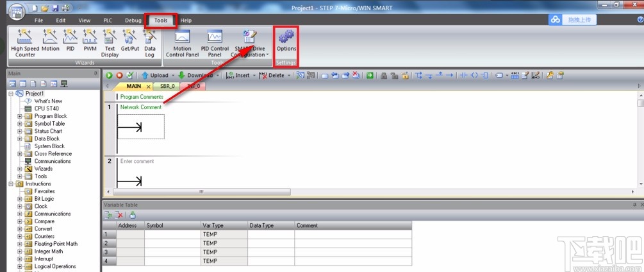The width and height of the screenshot is (644, 272).
Task: Click Enter comment in network 2
Action: tap(137, 162)
